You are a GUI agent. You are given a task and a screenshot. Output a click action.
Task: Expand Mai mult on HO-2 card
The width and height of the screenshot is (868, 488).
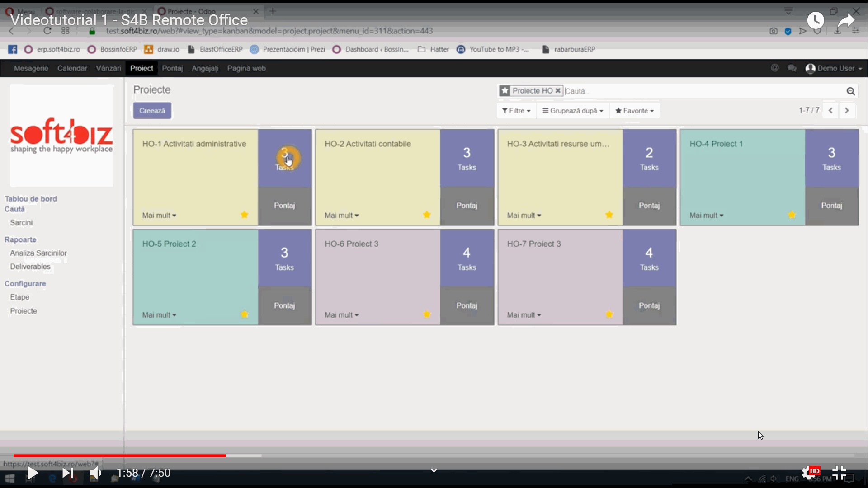(341, 216)
